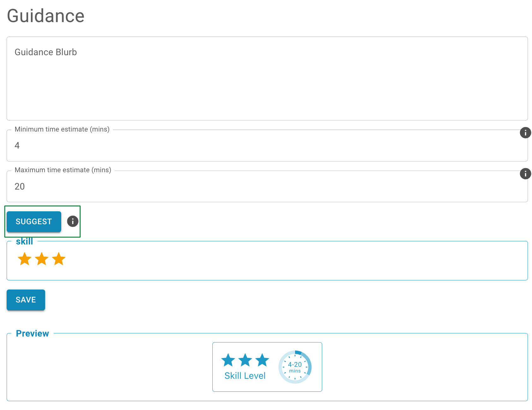Click inside the Guidance Blurb text area

[x=267, y=78]
